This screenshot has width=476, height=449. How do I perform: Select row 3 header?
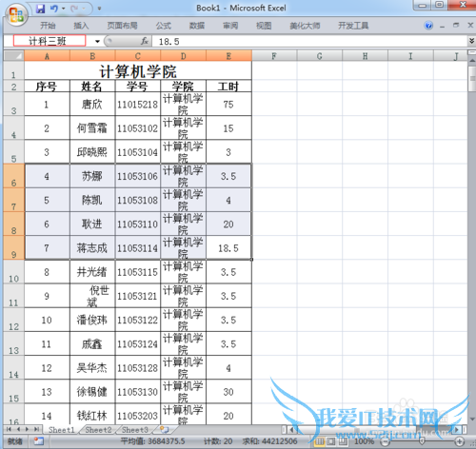(13, 104)
